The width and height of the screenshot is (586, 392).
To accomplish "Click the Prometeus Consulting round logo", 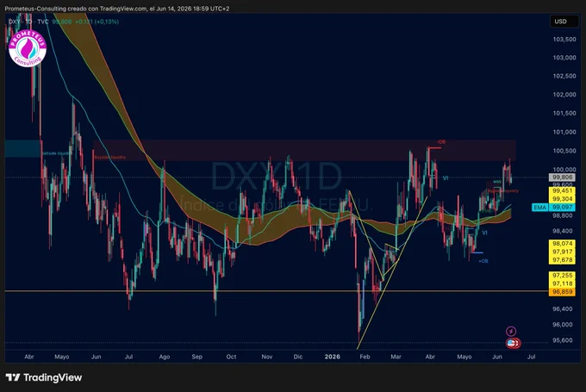I will coord(28,49).
